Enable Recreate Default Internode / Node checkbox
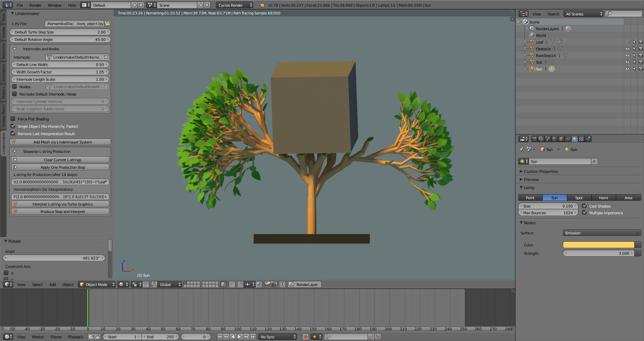The image size is (644, 341). click(x=14, y=94)
